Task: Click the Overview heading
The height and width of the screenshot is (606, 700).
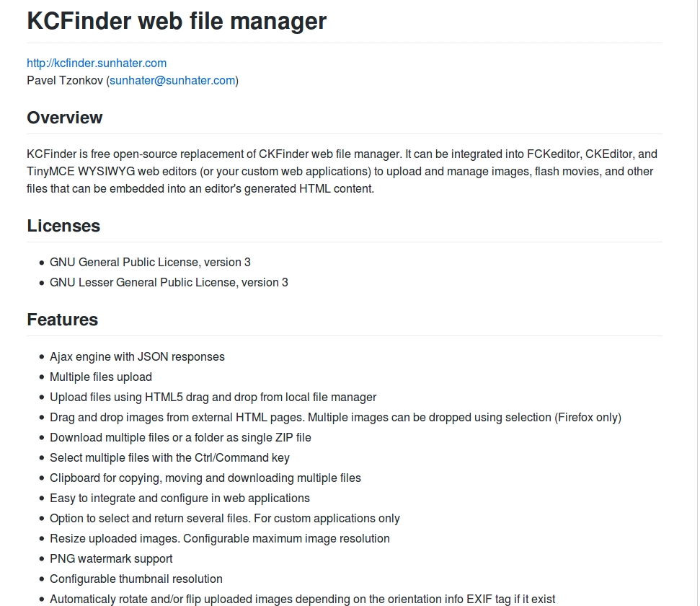Action: pos(65,118)
